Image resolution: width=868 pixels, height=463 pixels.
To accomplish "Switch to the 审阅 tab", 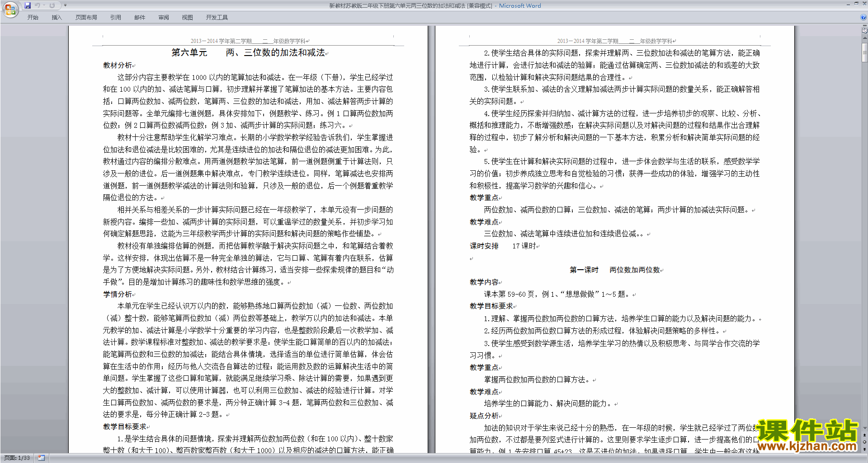I will pos(164,18).
